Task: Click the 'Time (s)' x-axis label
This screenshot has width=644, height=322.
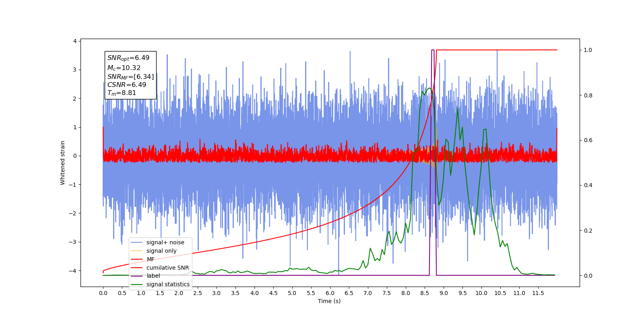Action: pos(329,301)
